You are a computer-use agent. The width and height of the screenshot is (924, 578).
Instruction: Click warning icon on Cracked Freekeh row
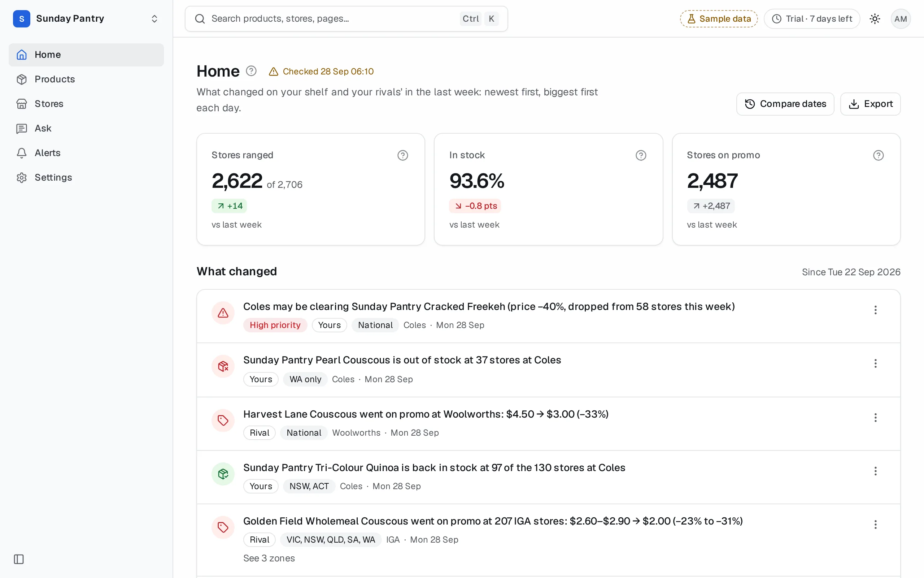coord(223,313)
